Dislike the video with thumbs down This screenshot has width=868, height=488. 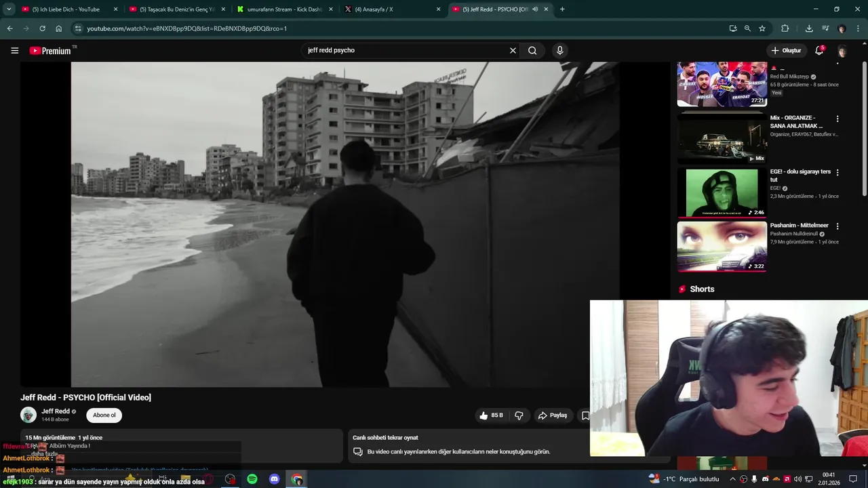click(x=519, y=415)
